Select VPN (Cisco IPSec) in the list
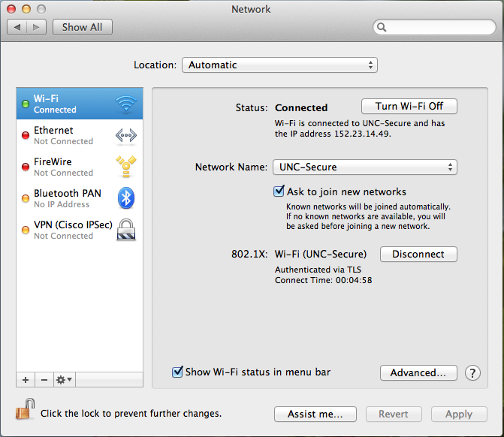504x437 pixels. [71, 230]
